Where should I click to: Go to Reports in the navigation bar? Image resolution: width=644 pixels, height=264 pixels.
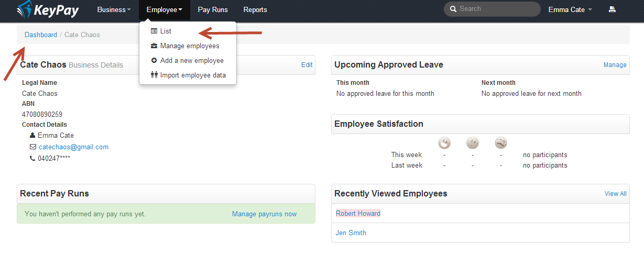pyautogui.click(x=255, y=10)
